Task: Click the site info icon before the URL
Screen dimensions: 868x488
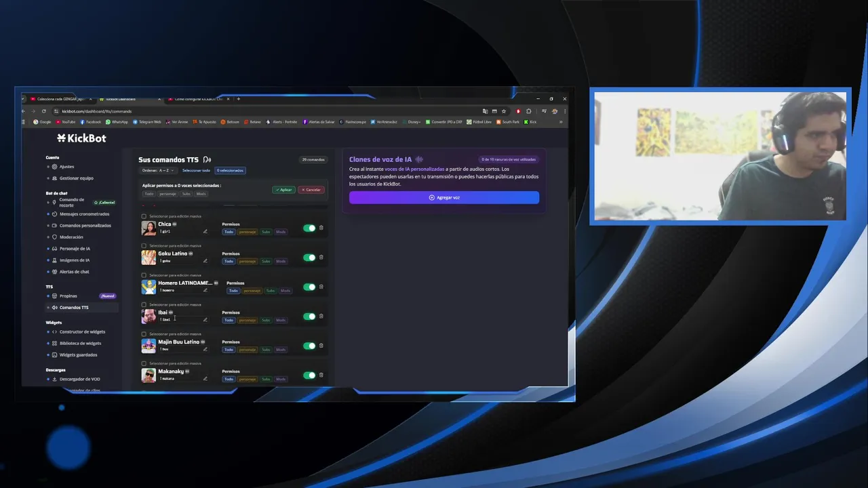Action: pos(57,111)
